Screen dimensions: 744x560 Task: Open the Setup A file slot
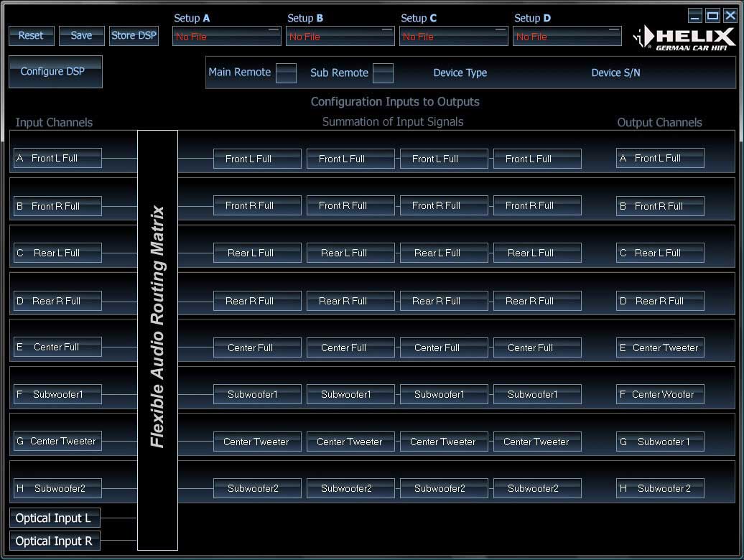tap(226, 36)
